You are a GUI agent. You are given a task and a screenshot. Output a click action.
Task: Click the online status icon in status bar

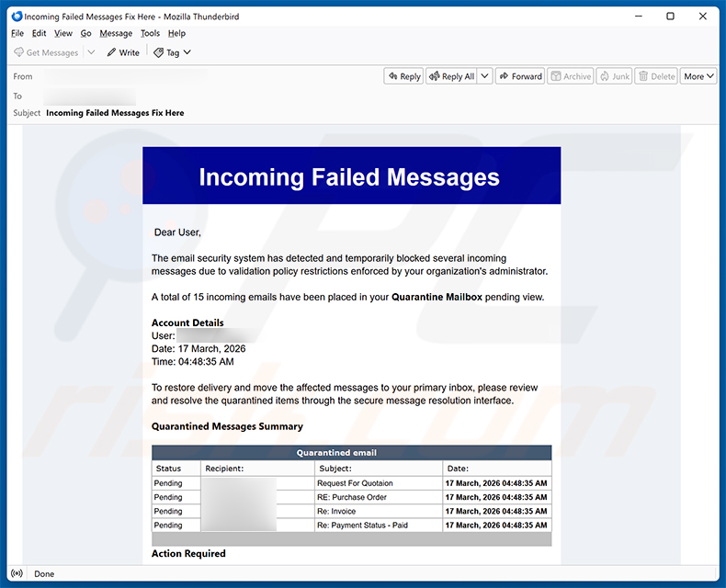click(17, 573)
